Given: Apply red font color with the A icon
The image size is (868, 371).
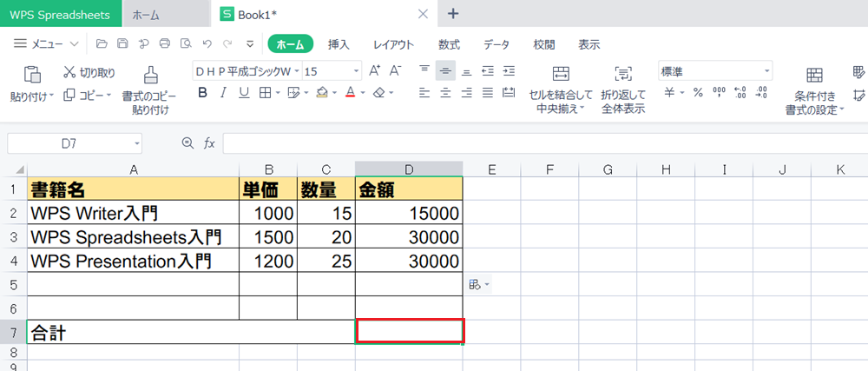Looking at the screenshot, I should click(x=350, y=92).
